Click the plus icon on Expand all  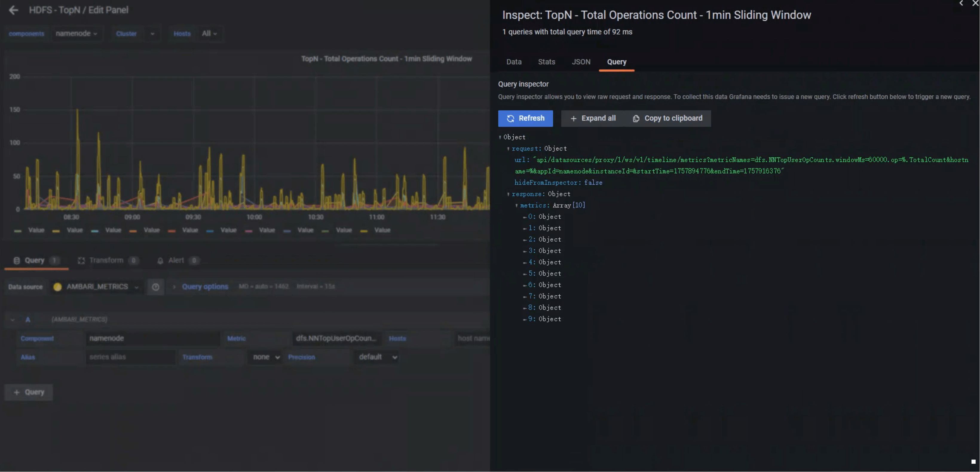click(x=573, y=119)
